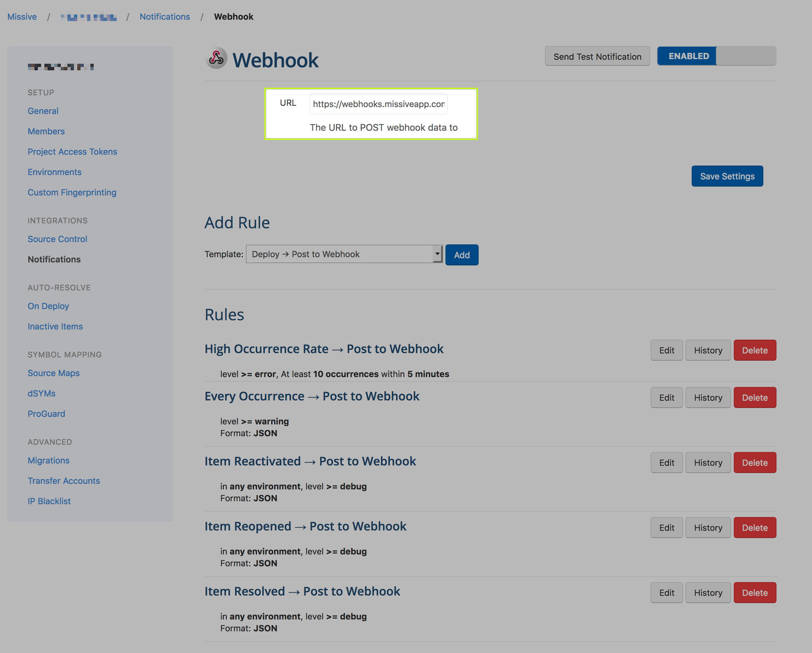Open the Item Reopened rule title
The height and width of the screenshot is (653, 812).
(305, 526)
